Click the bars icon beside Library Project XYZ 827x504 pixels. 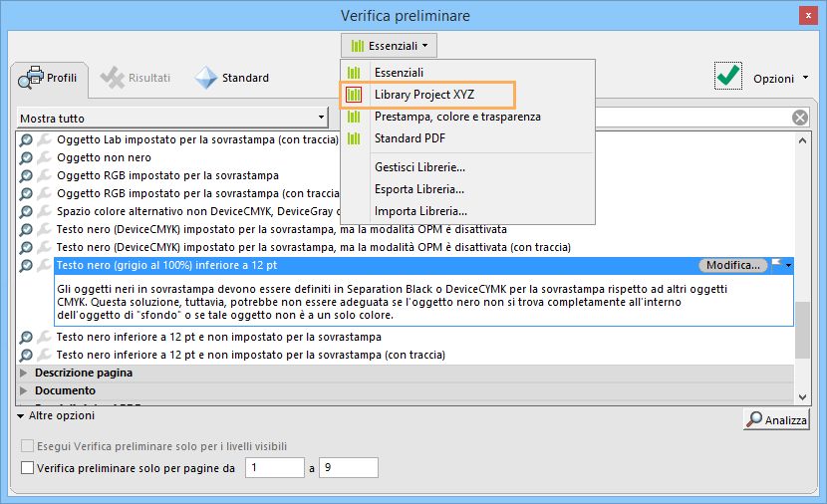click(354, 95)
